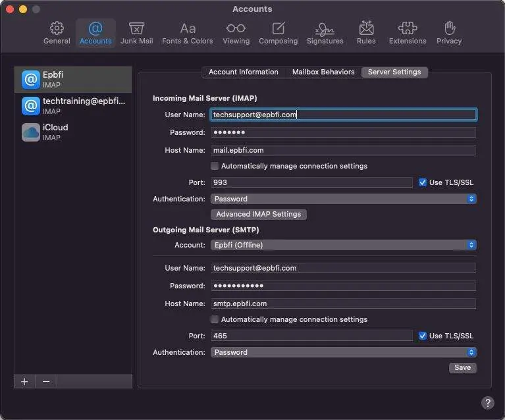Open the outgoing SMTP Authentication dropdown

coord(343,352)
